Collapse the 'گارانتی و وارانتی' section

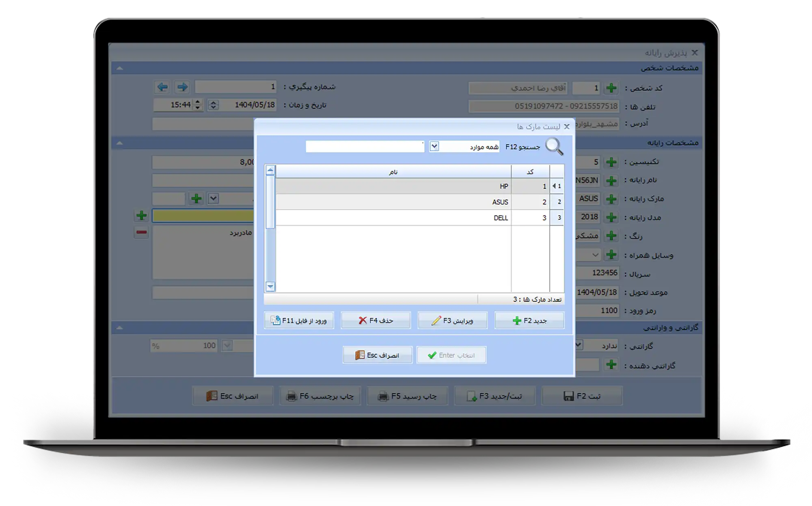(120, 327)
